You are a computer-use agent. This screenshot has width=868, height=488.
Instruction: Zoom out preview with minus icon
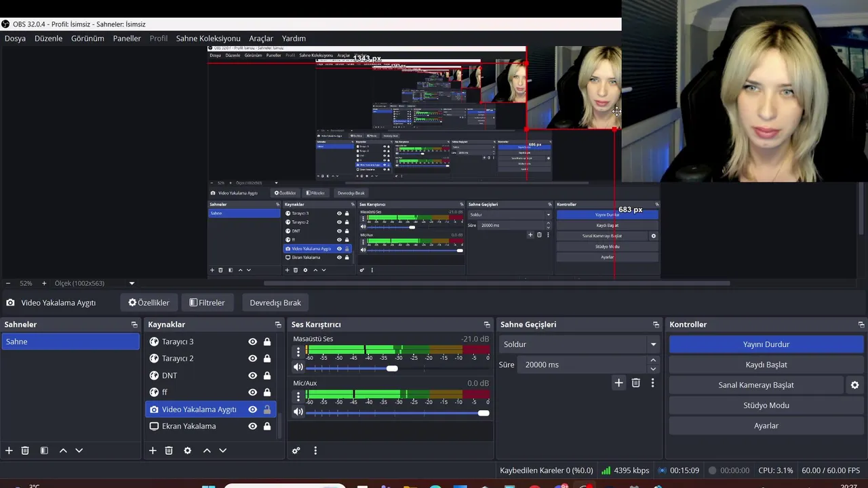click(8, 283)
